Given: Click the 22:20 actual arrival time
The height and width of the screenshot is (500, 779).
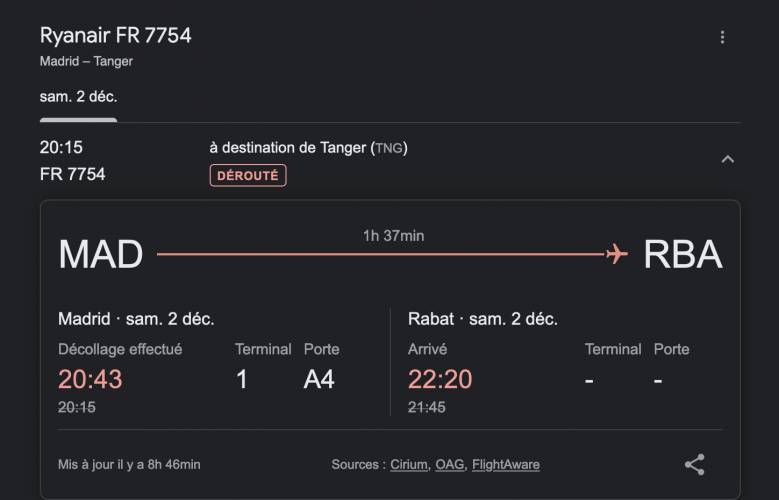Looking at the screenshot, I should (x=440, y=379).
